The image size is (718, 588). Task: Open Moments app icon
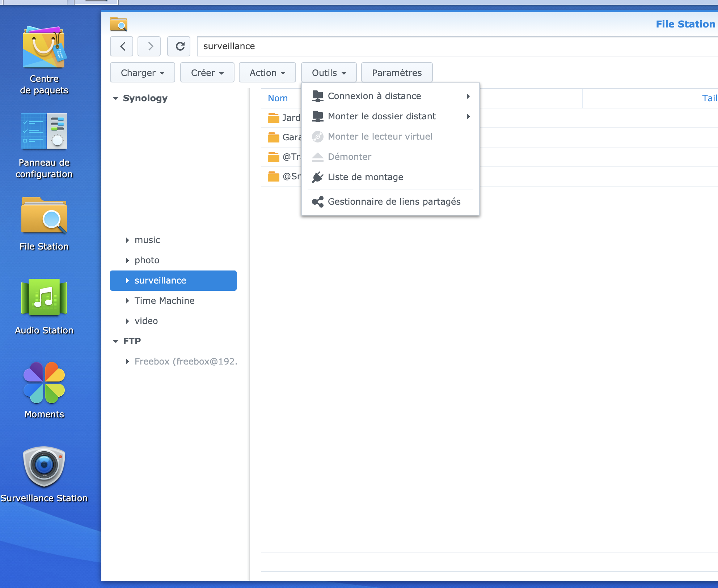(x=44, y=383)
